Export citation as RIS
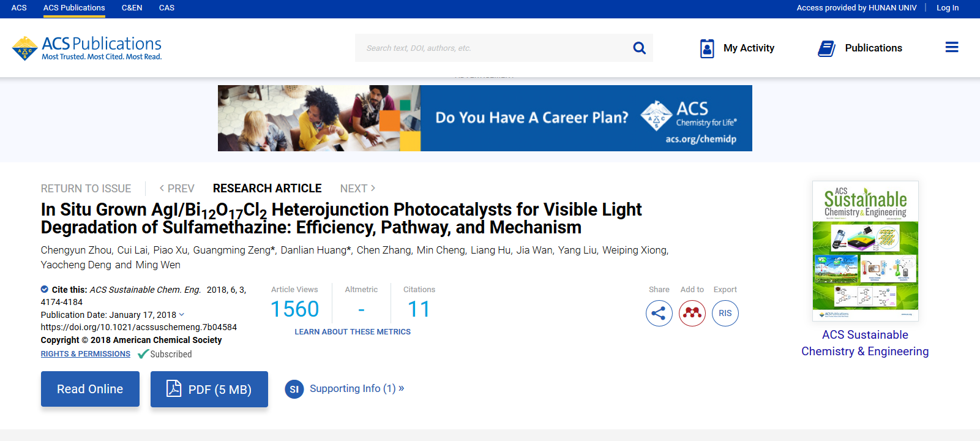980x441 pixels. [x=725, y=313]
